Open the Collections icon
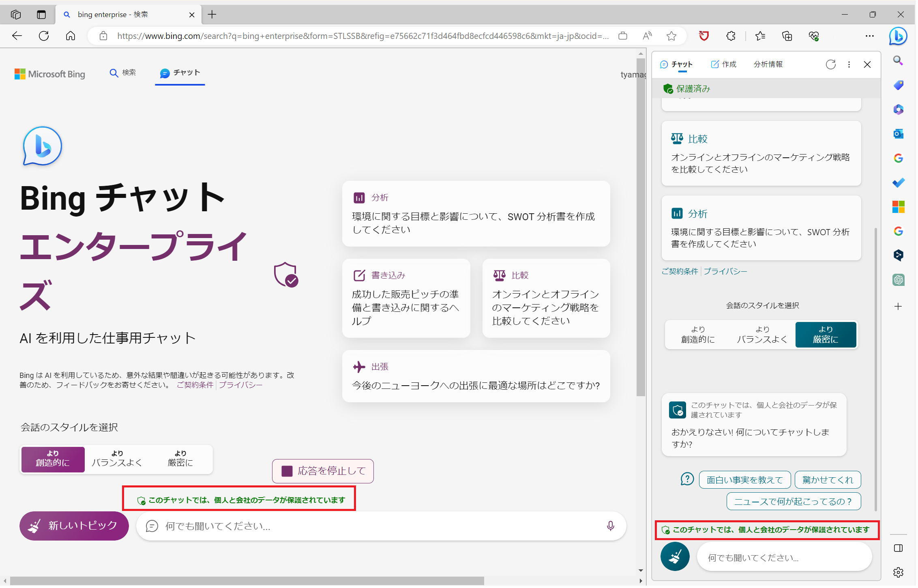The width and height of the screenshot is (918, 588). coord(787,36)
